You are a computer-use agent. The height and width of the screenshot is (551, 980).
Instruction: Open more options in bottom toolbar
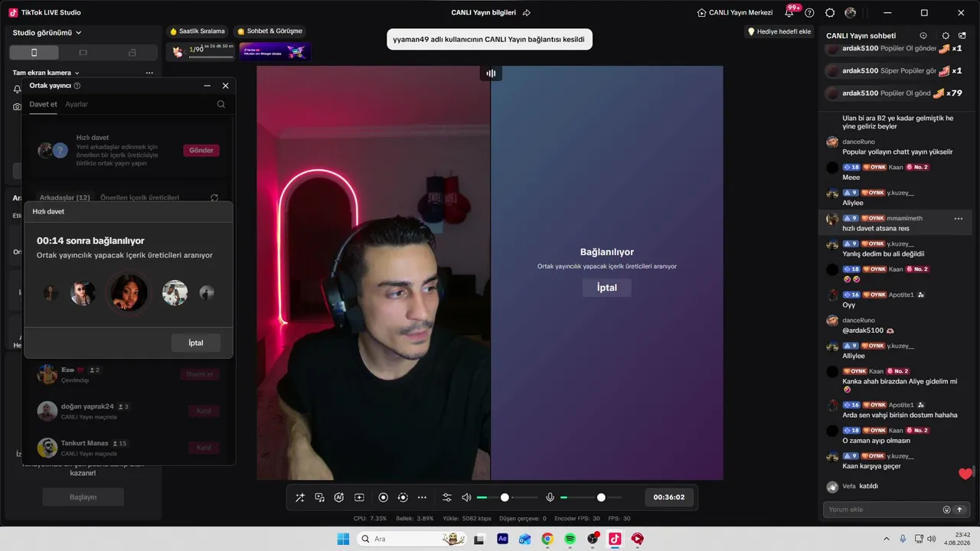pyautogui.click(x=422, y=497)
